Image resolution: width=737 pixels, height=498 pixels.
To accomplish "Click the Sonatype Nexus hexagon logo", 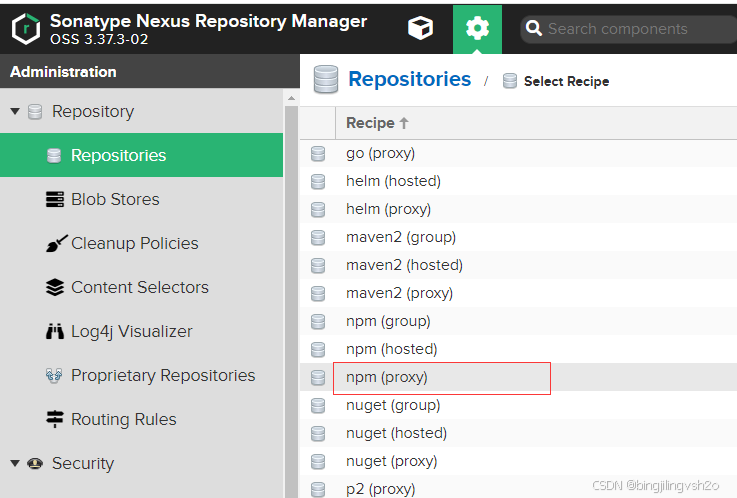I will 26,29.
